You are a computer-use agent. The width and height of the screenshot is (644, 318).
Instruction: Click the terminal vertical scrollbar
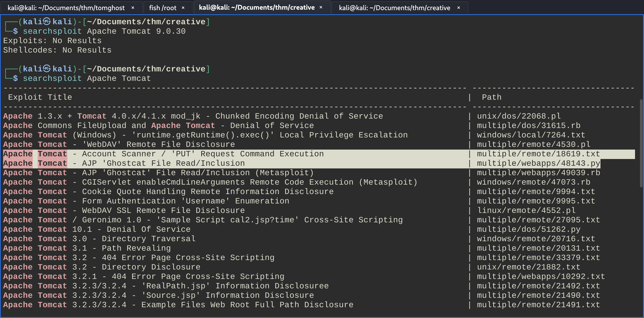point(642,143)
